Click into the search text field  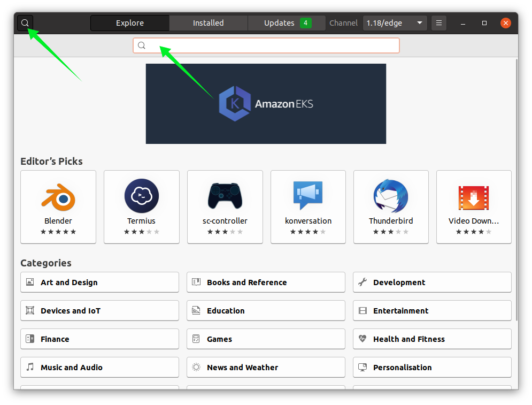(266, 45)
